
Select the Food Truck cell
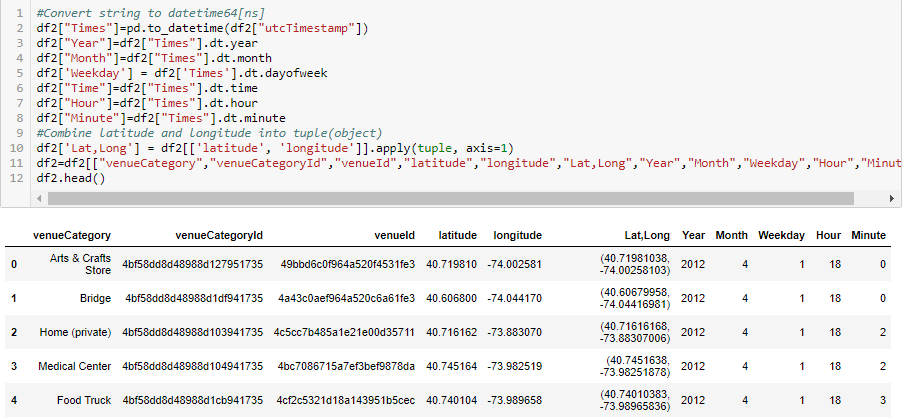point(84,400)
